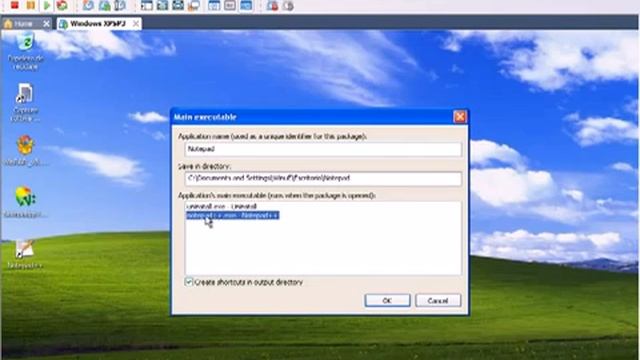Viewport: 640px width, 360px height.
Task: Select the highlighted notepad++.exe list entry
Action: tap(233, 215)
